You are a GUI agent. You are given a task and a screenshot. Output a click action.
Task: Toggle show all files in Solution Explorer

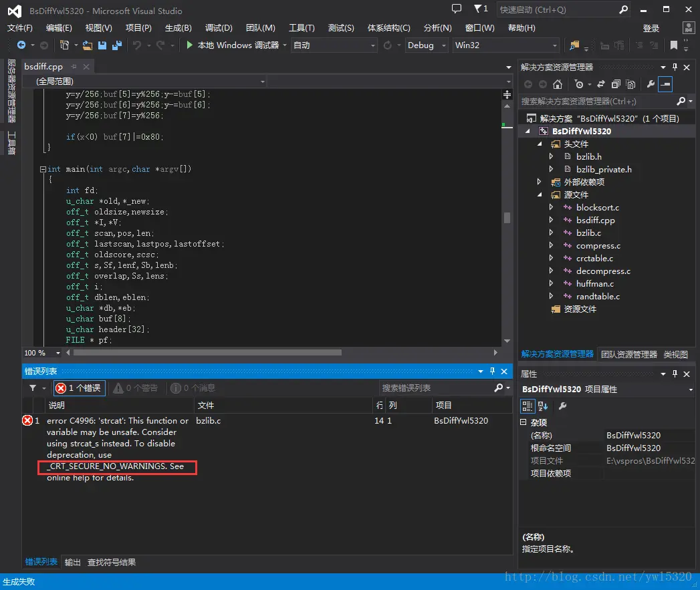coord(631,84)
